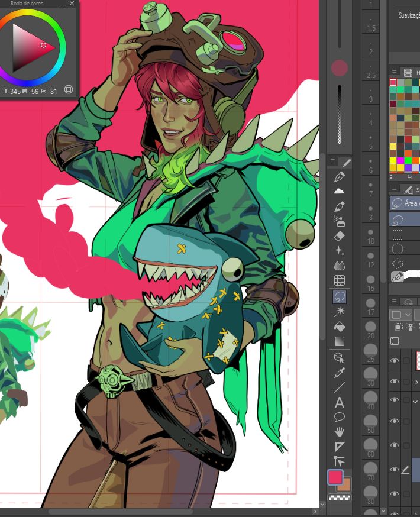Select the Lasso selection tool in toolbar
The image size is (420, 517).
340,297
